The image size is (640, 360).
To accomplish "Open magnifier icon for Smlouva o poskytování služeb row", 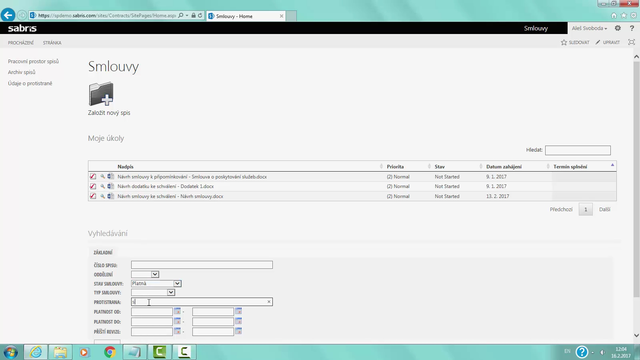I will [x=103, y=177].
